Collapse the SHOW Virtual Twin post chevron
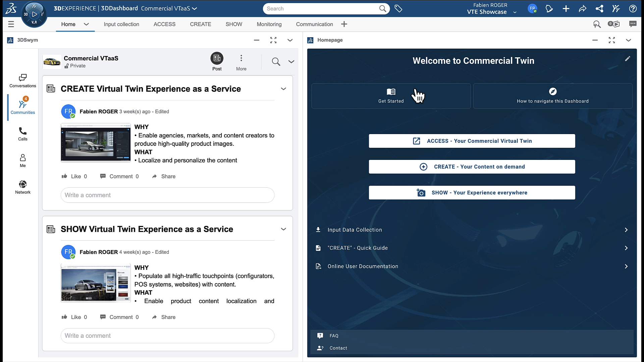The image size is (644, 362). tap(283, 229)
